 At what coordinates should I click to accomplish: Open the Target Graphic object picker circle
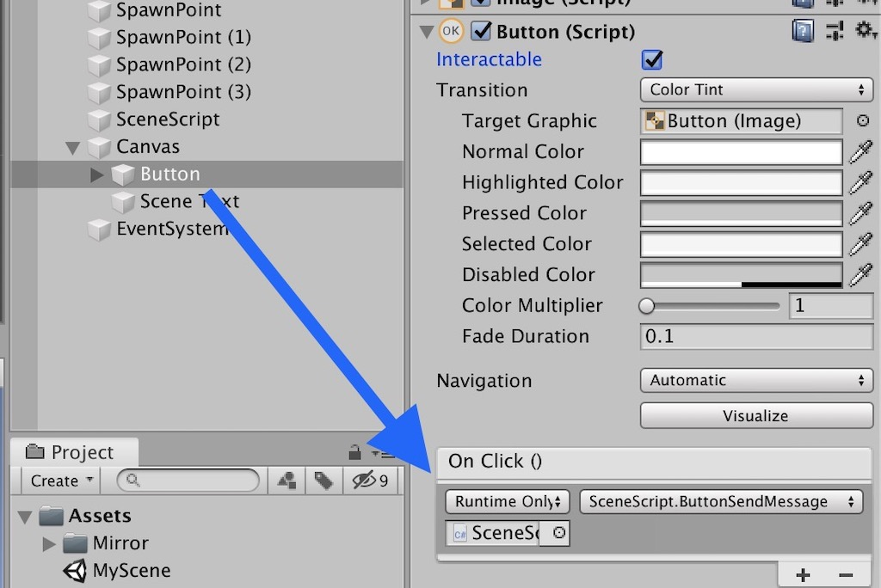(864, 121)
